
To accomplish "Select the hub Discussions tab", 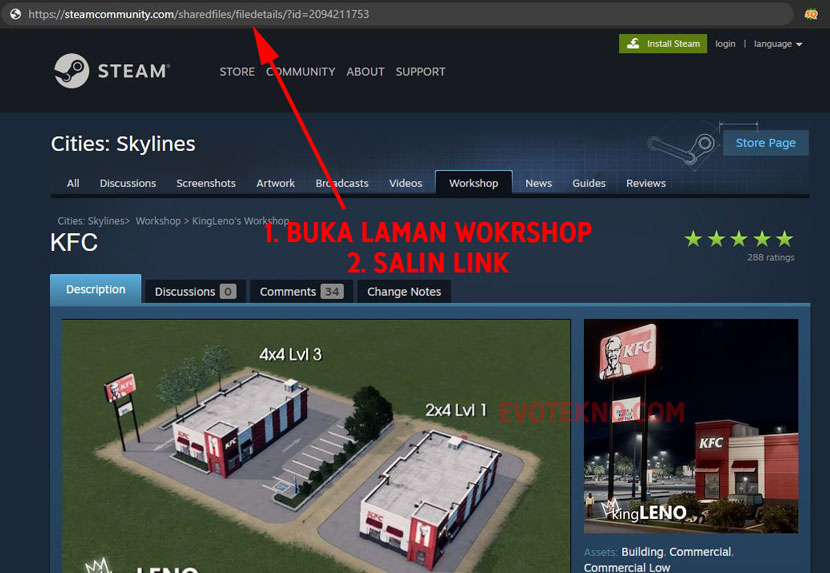I will 128,183.
